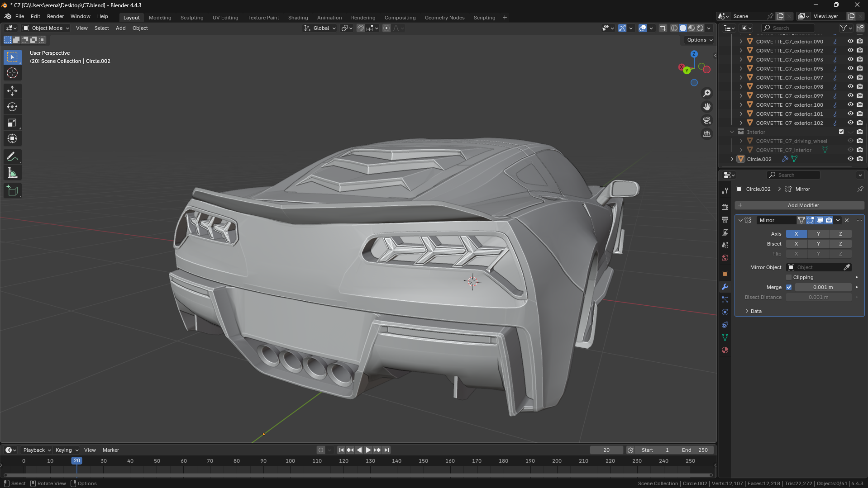Switch to the Sculpting workspace tab
This screenshot has height=488, width=868.
click(x=192, y=18)
